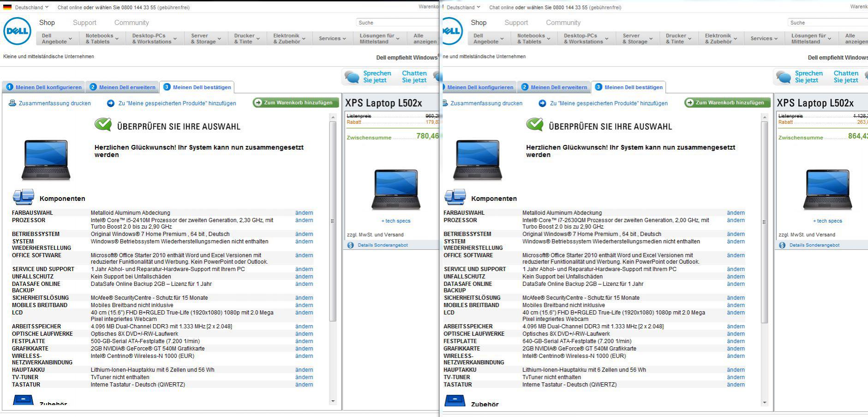Open the Deutschland country dropdown in the left window
Screen dimensions: 868x417
tap(31, 7)
